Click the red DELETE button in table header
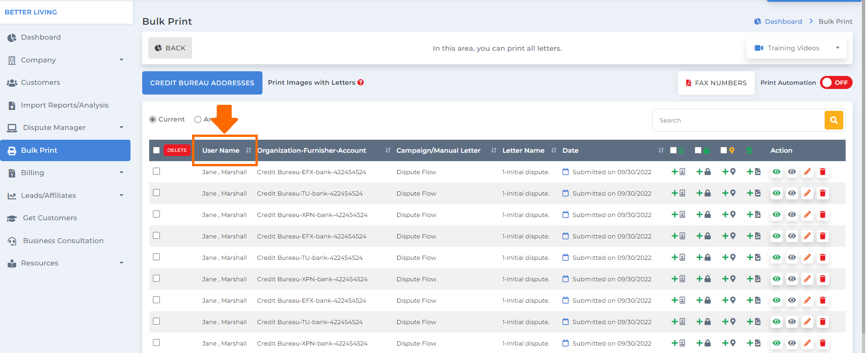 pos(177,150)
